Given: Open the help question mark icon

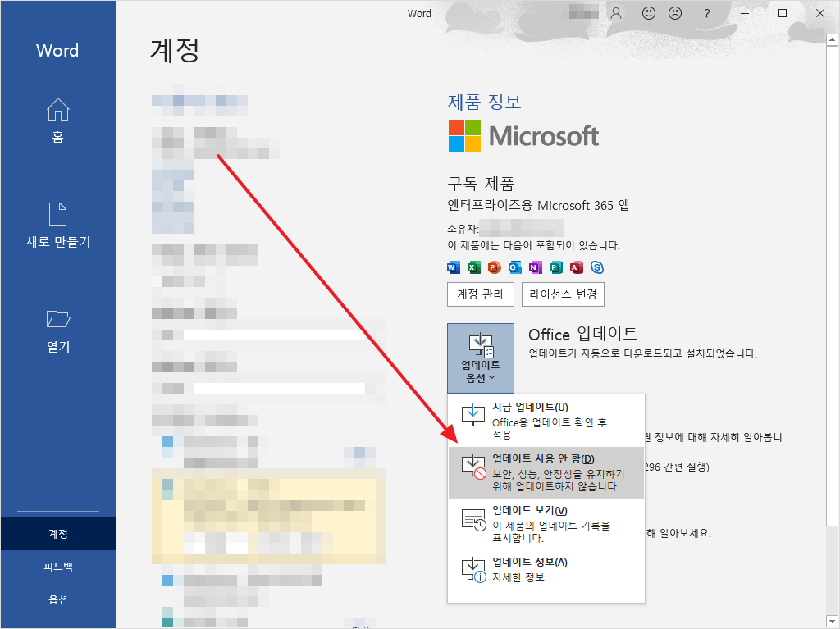Looking at the screenshot, I should click(706, 13).
